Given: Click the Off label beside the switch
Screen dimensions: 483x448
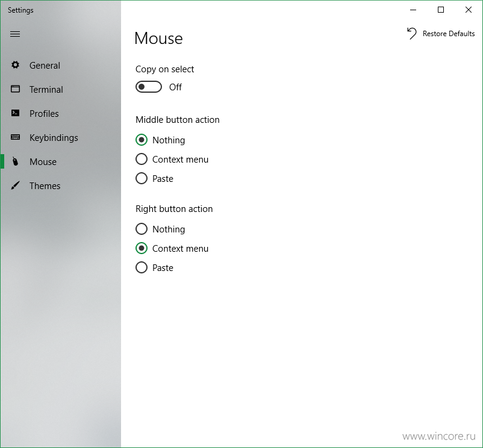Looking at the screenshot, I should click(176, 87).
